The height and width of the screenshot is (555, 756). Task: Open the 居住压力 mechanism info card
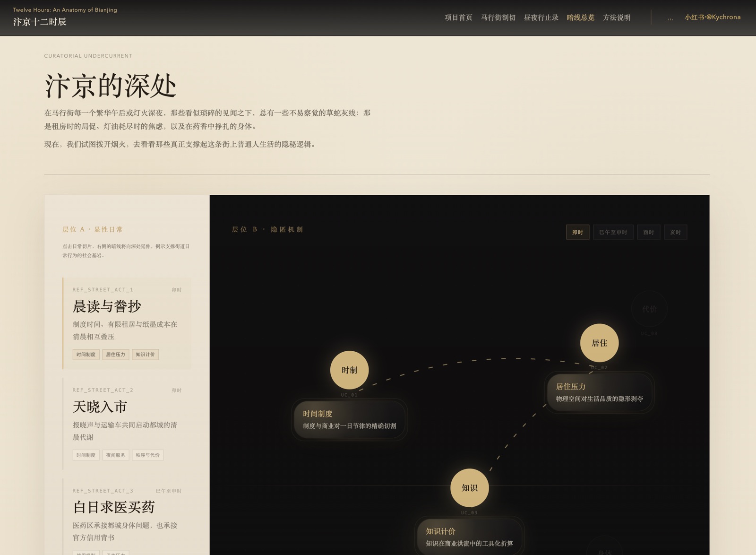pyautogui.click(x=599, y=392)
